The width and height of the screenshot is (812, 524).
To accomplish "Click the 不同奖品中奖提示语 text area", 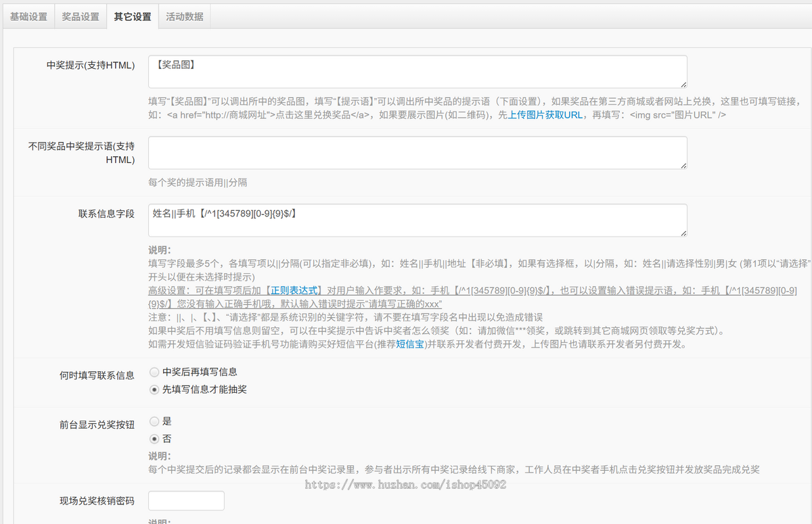I will [418, 153].
